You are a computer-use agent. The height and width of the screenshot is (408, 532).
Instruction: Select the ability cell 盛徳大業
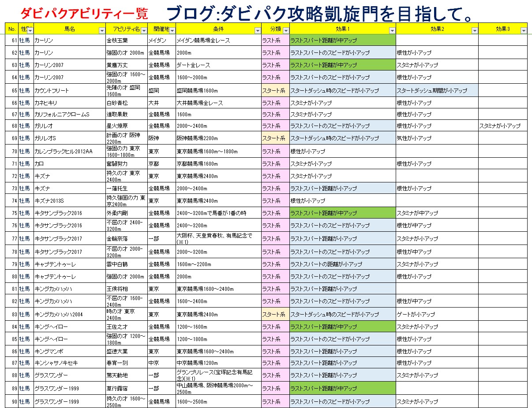click(x=127, y=352)
